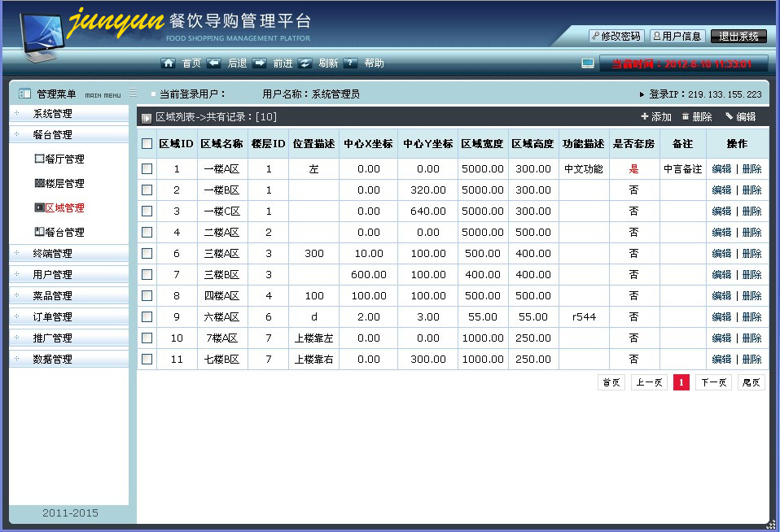The height and width of the screenshot is (532, 780).
Task: Expand the 菜品管理 menu section
Action: (68, 295)
